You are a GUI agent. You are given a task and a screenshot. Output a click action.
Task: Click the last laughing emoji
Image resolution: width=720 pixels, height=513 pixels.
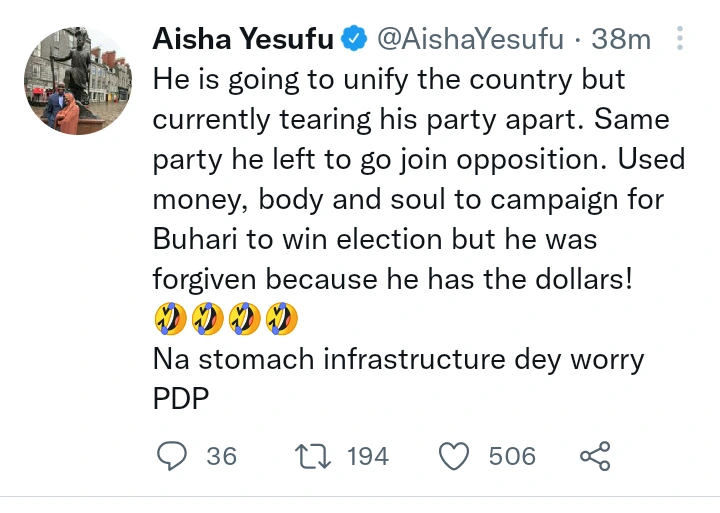tap(281, 319)
